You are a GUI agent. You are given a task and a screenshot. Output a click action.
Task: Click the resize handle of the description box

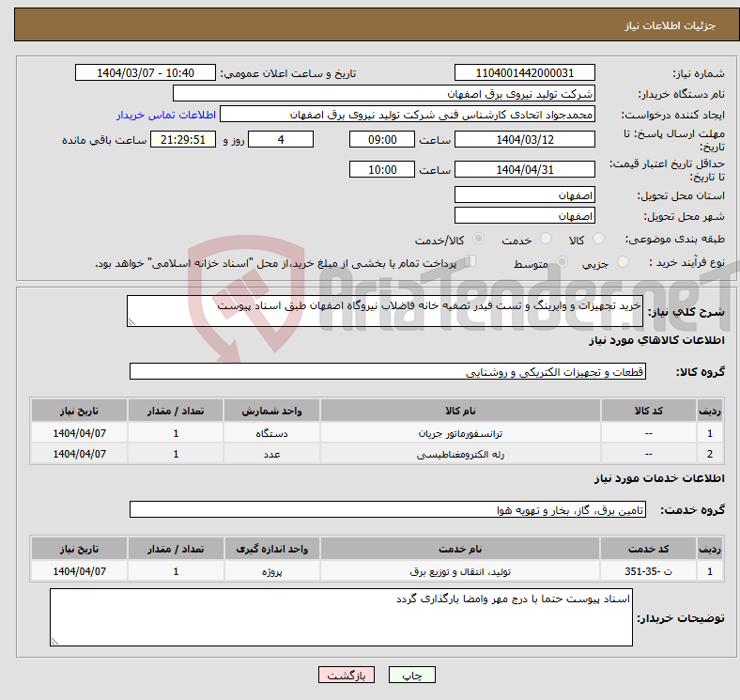(131, 322)
